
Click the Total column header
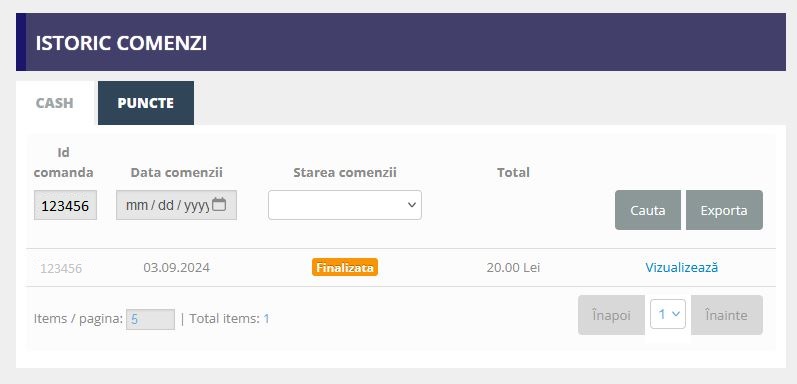pos(513,172)
